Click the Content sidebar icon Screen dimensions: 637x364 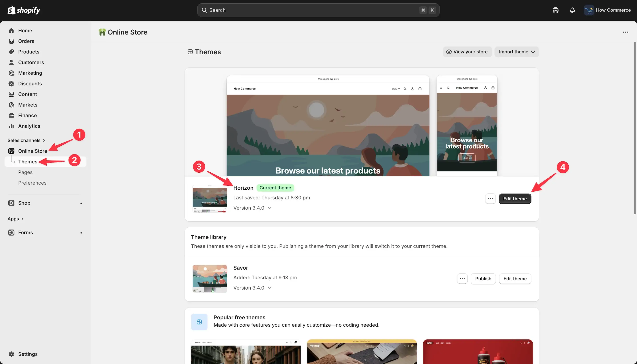pos(11,94)
